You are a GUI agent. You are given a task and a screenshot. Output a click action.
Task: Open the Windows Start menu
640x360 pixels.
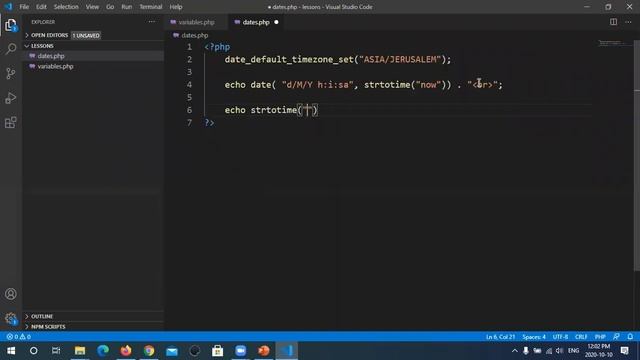tap(11, 351)
